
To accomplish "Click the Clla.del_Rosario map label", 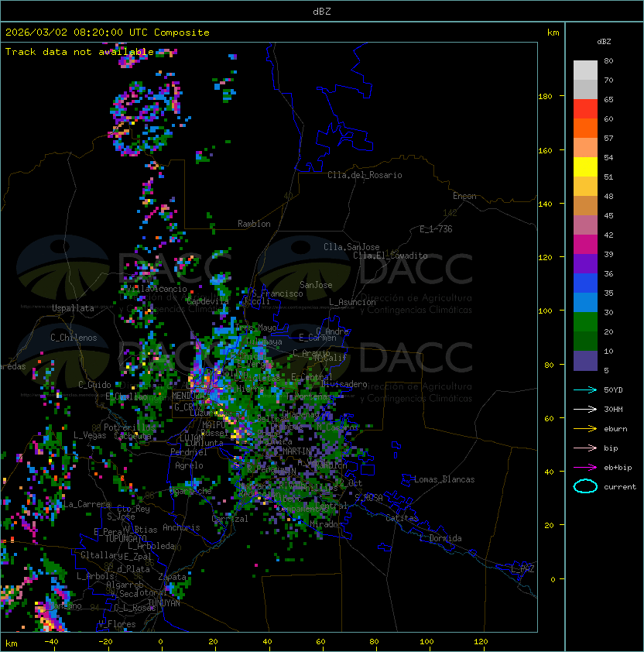I will tap(365, 175).
